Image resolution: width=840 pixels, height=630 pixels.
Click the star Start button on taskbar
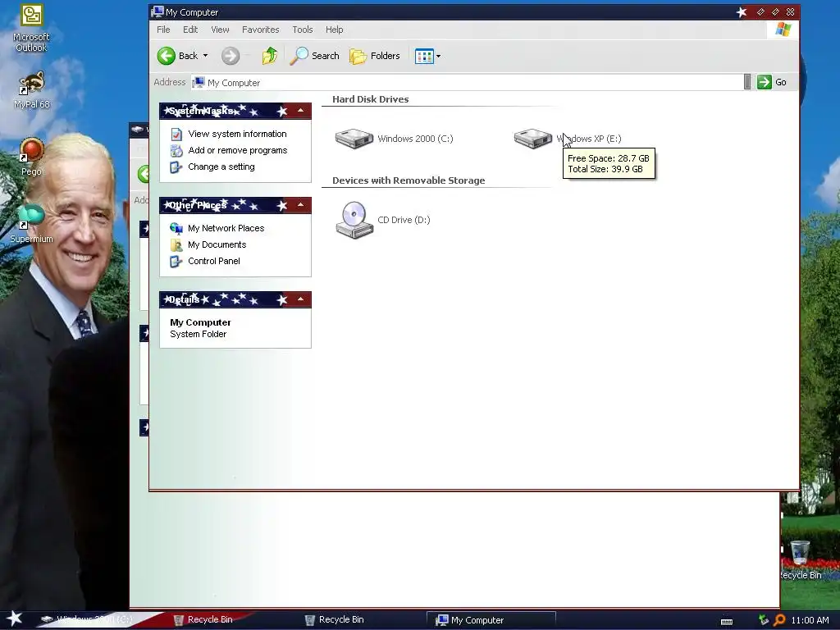14,619
